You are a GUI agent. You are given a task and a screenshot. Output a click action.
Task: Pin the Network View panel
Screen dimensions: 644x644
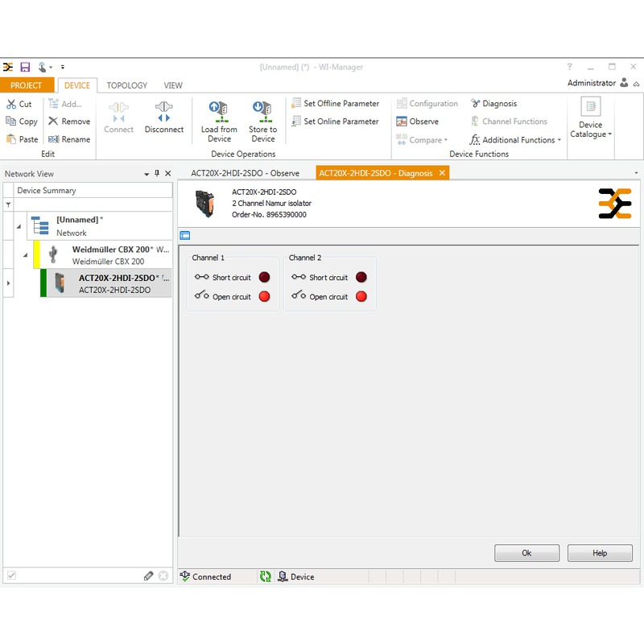click(x=157, y=173)
